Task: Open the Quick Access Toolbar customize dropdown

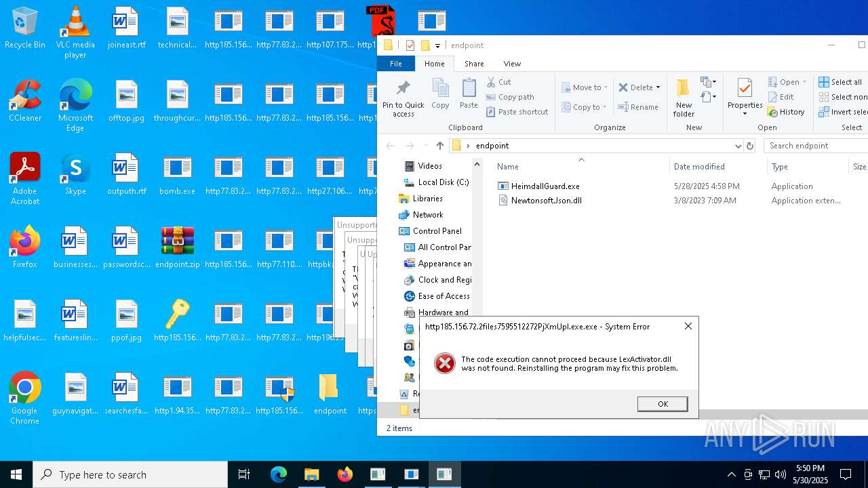Action: coord(437,45)
